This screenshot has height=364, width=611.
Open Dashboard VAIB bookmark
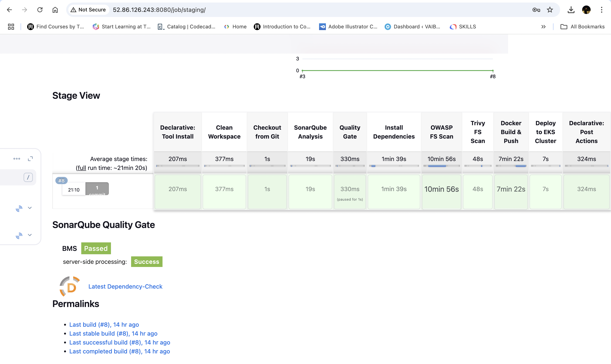point(412,26)
